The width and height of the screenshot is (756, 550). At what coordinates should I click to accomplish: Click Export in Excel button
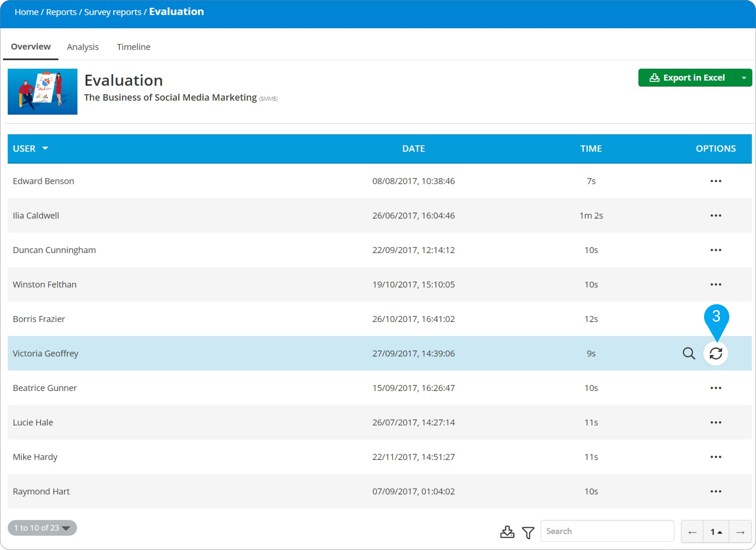[x=687, y=78]
